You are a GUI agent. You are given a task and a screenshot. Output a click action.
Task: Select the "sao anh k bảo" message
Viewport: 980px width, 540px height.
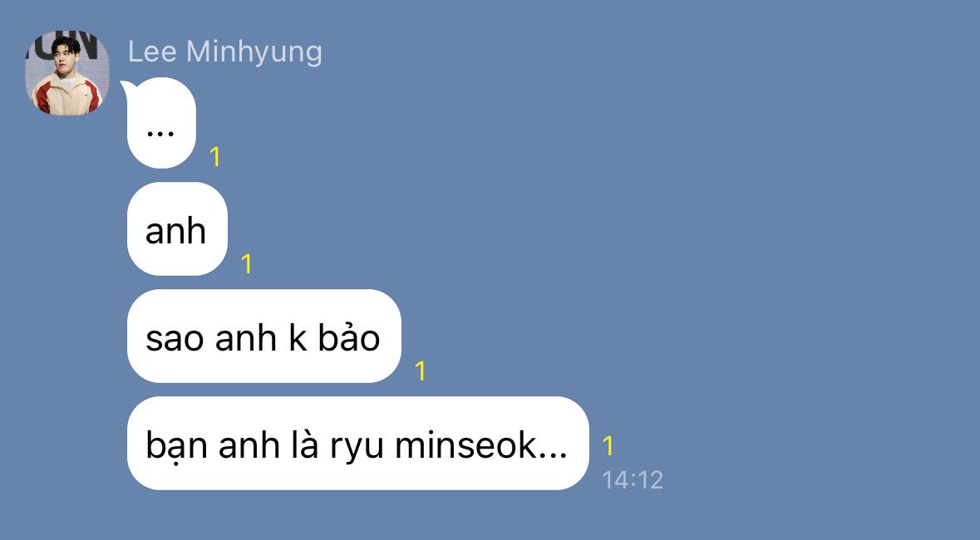(263, 336)
